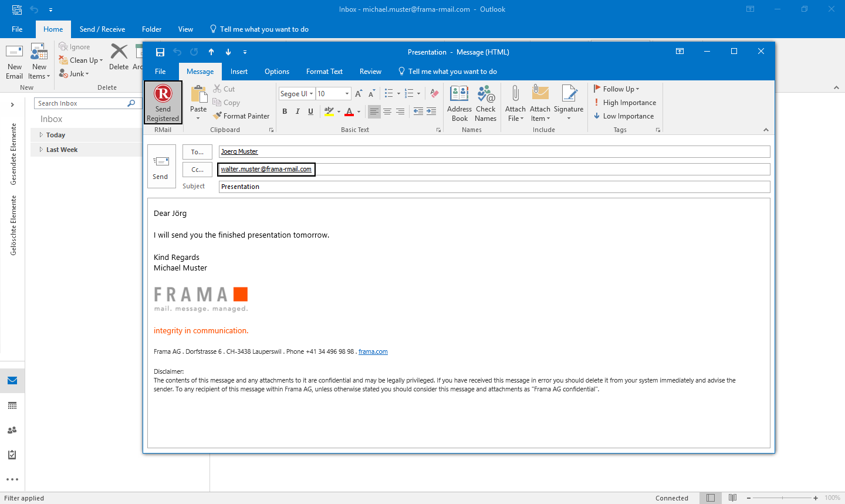Toggle Underline formatting
Screen dimensions: 845x504
coord(310,111)
